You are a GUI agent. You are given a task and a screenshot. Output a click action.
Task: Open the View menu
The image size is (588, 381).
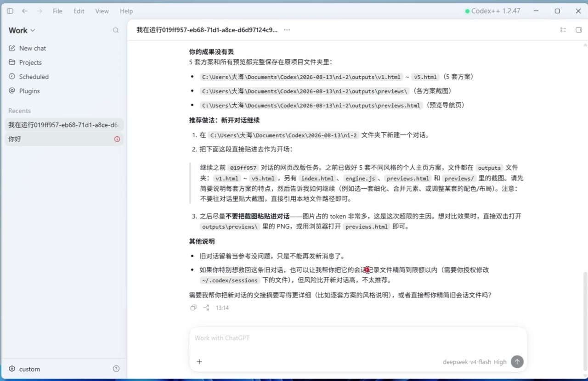pos(102,11)
